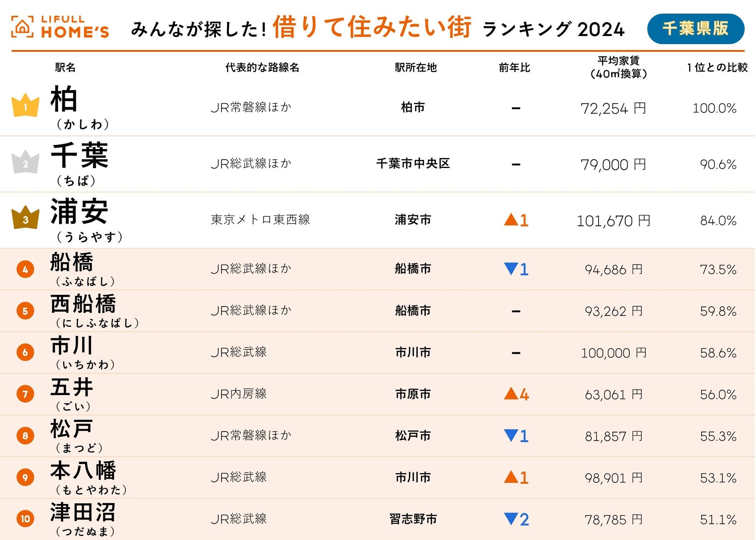Click the orange up arrow for 浦安
The image size is (756, 540).
pyautogui.click(x=511, y=219)
